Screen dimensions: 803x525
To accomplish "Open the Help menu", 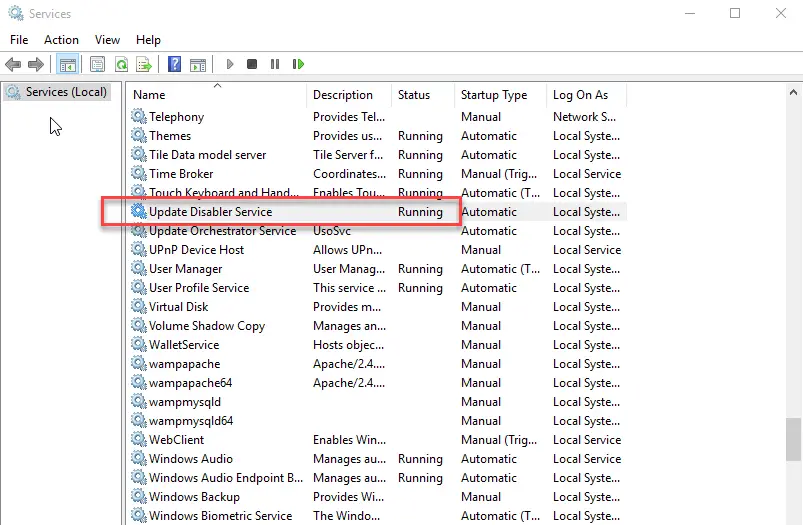I will click(x=148, y=40).
